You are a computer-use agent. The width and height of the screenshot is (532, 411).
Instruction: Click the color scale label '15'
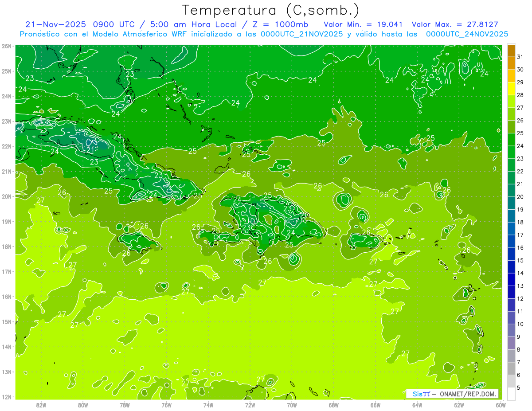[521, 261]
